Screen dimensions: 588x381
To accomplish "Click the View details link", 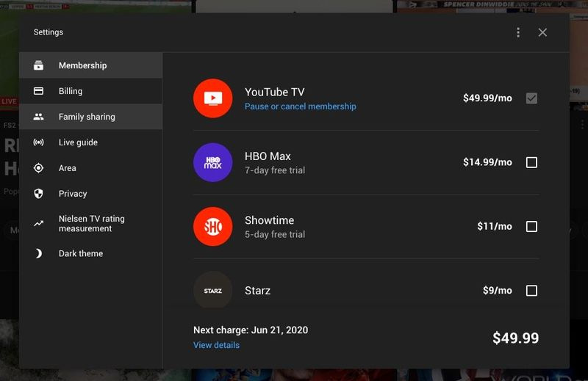I will tap(216, 345).
